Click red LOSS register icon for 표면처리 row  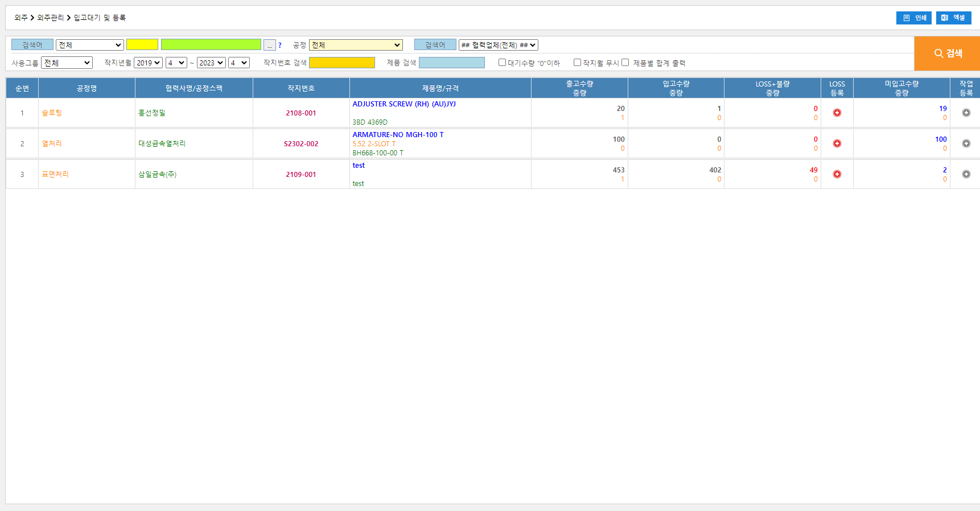pos(837,174)
